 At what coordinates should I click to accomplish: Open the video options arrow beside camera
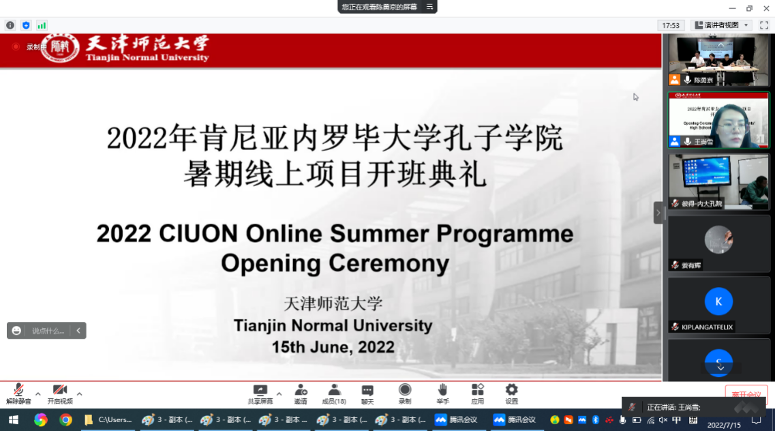tap(80, 393)
